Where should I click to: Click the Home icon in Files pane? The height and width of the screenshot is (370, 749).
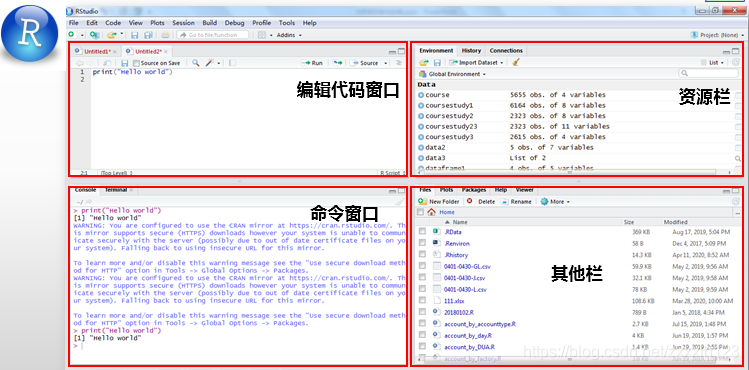point(432,212)
